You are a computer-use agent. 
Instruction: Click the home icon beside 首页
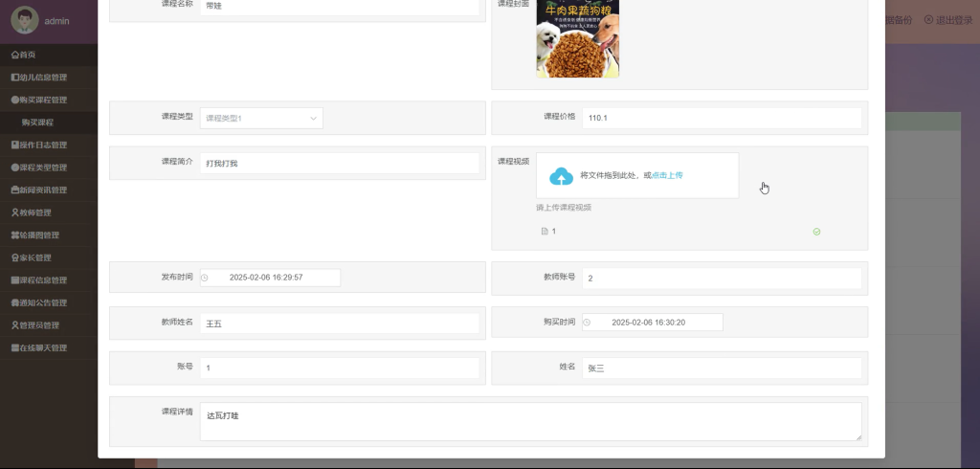tap(15, 55)
